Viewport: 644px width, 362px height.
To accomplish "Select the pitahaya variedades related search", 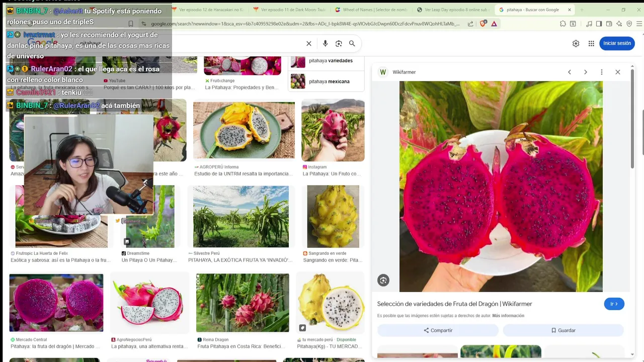I will pyautogui.click(x=326, y=61).
